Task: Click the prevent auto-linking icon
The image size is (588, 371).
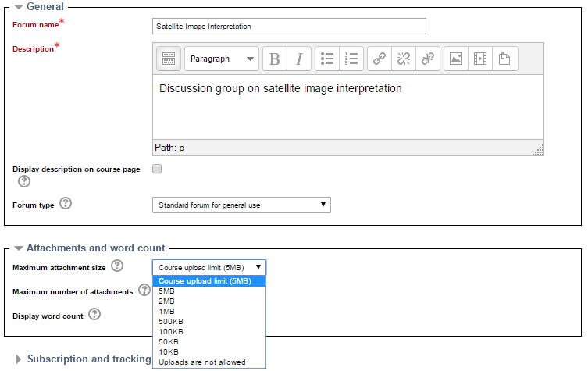Action: [428, 59]
